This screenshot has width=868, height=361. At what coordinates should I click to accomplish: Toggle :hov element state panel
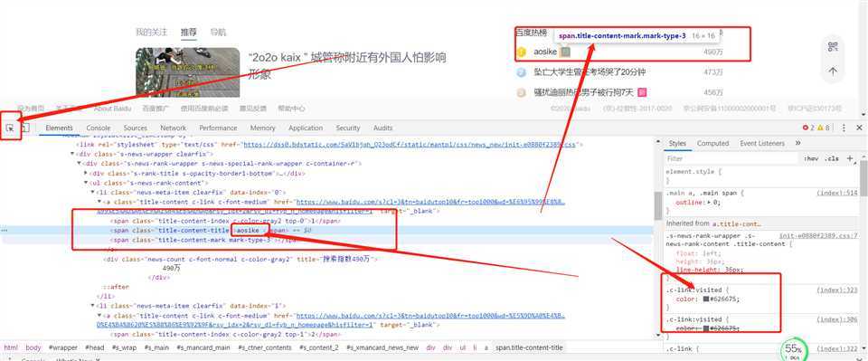tap(811, 158)
